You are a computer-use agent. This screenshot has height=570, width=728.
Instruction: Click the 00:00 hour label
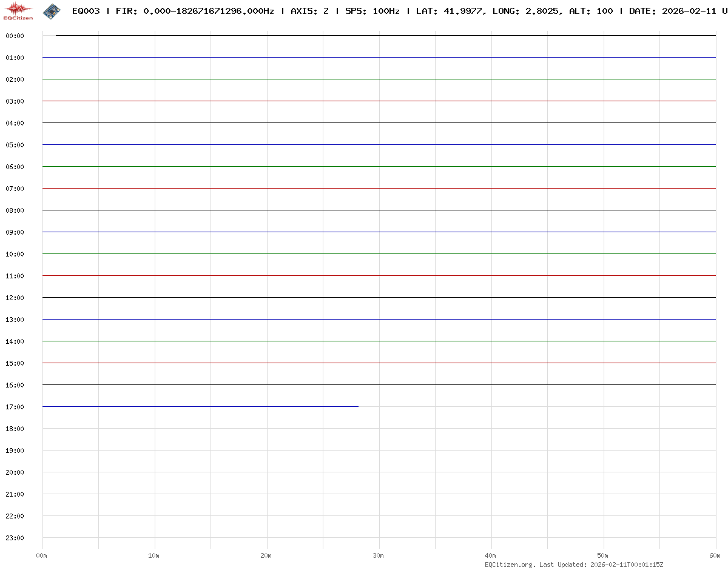[x=15, y=36]
